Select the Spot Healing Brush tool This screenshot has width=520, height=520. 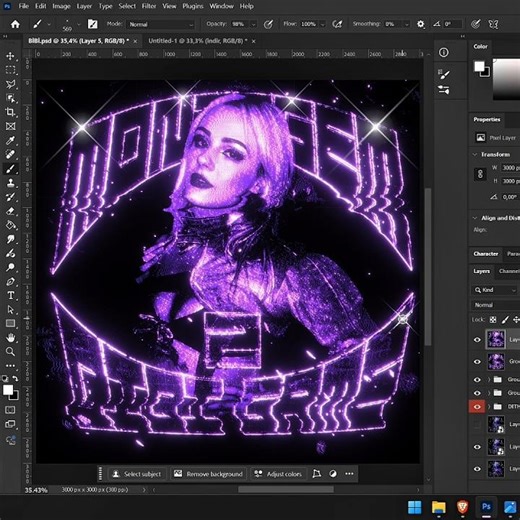[x=10, y=154]
